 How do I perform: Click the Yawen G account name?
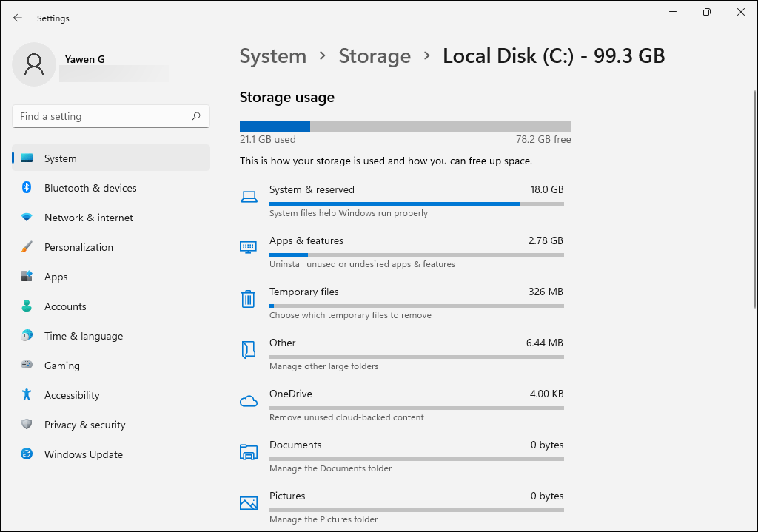pyautogui.click(x=84, y=59)
